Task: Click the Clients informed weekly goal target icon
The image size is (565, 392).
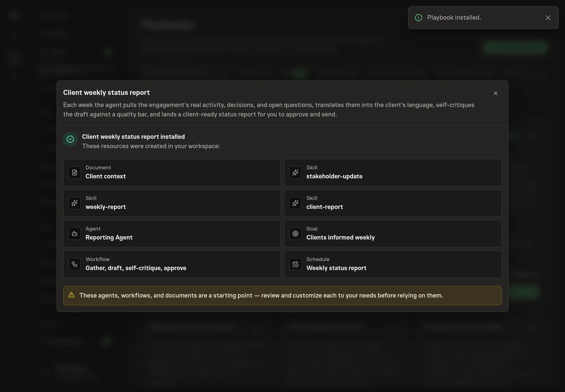Action: [x=295, y=234]
